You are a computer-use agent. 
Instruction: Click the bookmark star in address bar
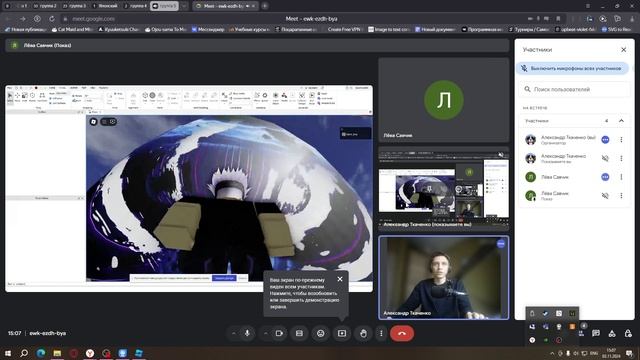point(558,18)
